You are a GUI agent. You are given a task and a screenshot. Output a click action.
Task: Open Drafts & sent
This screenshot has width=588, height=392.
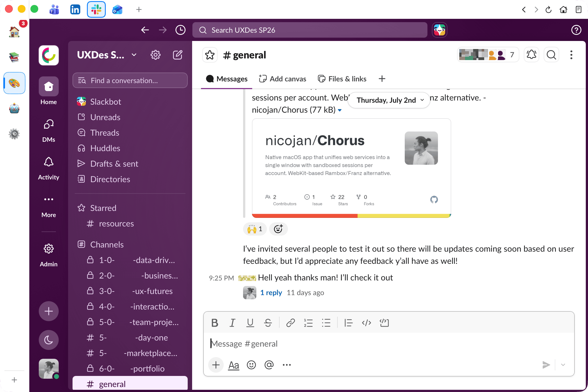(x=130, y=164)
